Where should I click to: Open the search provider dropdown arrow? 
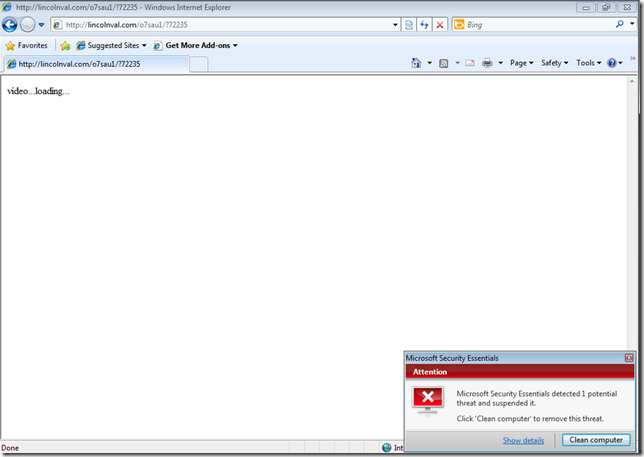click(632, 24)
